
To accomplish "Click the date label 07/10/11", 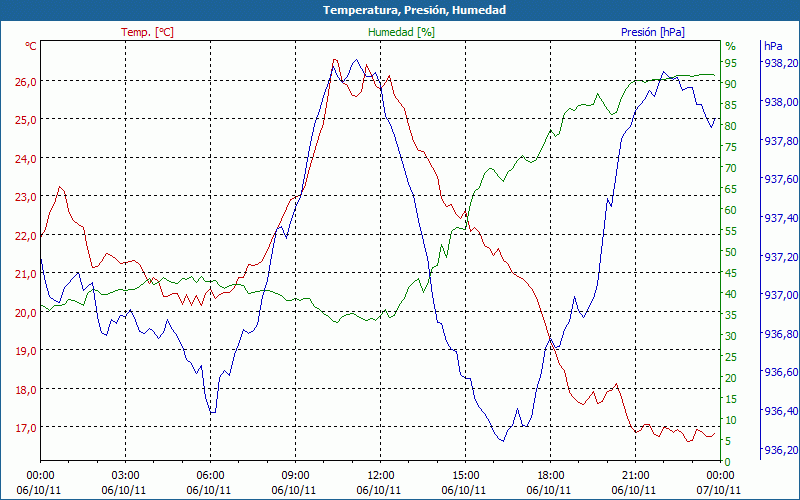I will coord(718,490).
